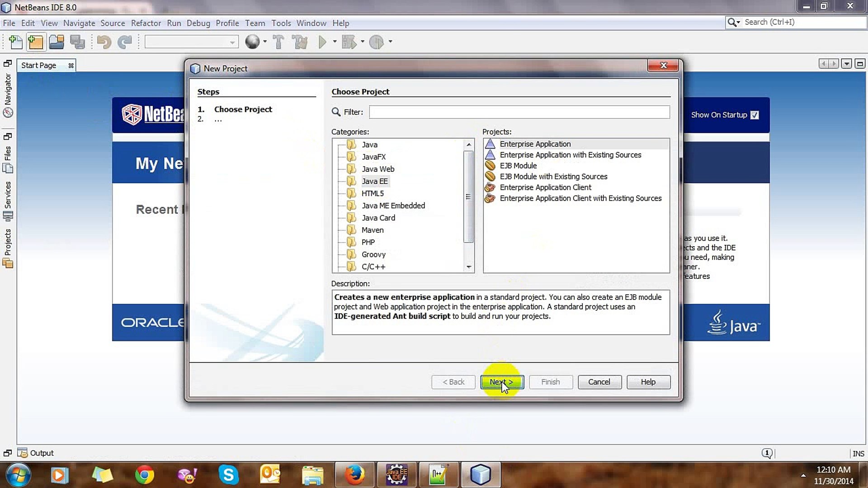Image resolution: width=868 pixels, height=488 pixels.
Task: Maximize the editor window group
Action: tap(860, 64)
